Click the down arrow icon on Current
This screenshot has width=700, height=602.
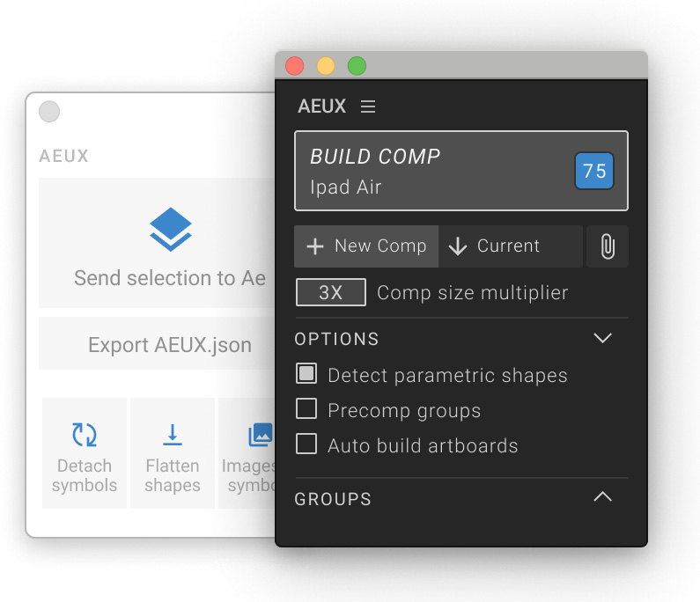point(458,246)
